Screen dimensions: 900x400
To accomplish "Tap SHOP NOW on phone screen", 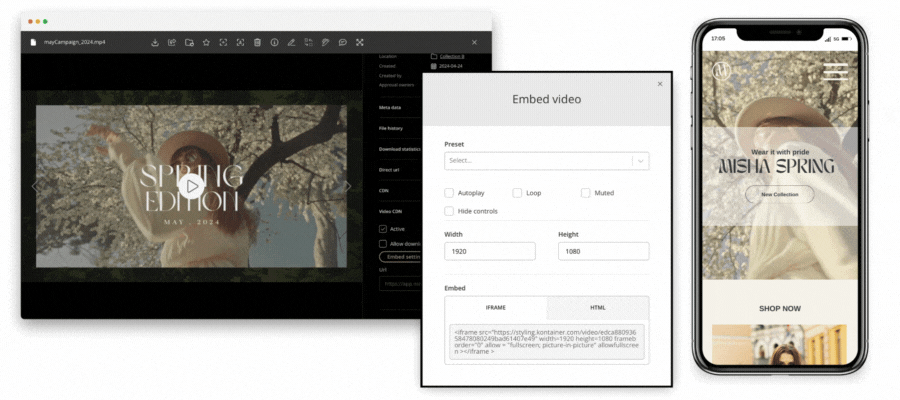I will pos(779,309).
